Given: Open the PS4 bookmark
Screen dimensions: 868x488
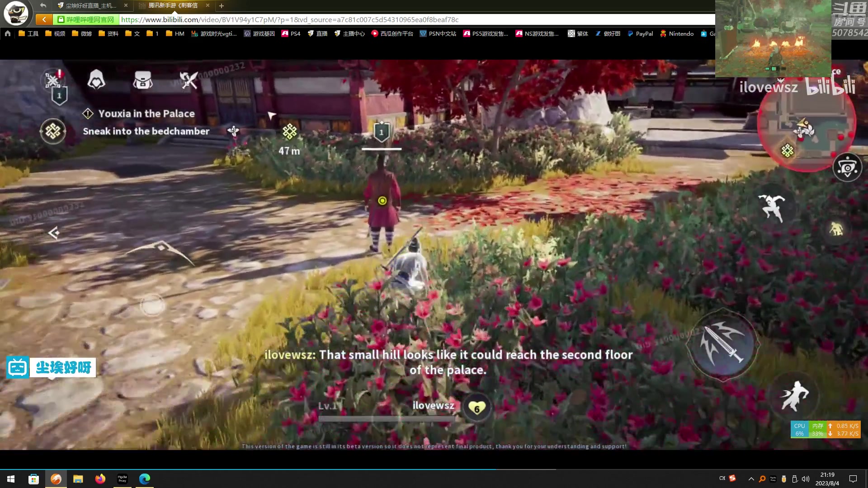Looking at the screenshot, I should point(291,33).
